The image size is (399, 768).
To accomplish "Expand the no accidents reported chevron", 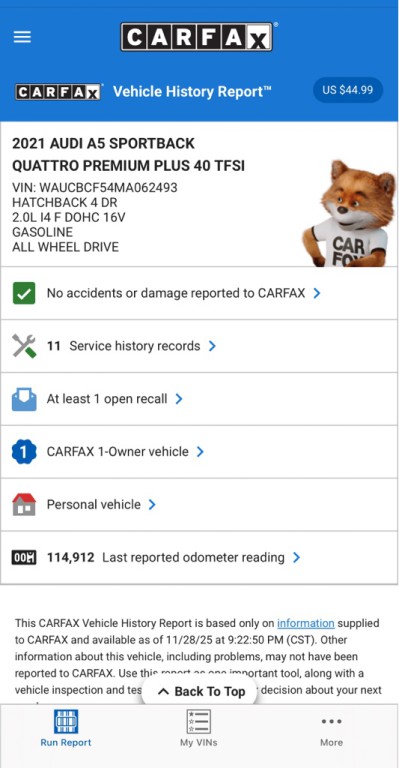I will 317,293.
